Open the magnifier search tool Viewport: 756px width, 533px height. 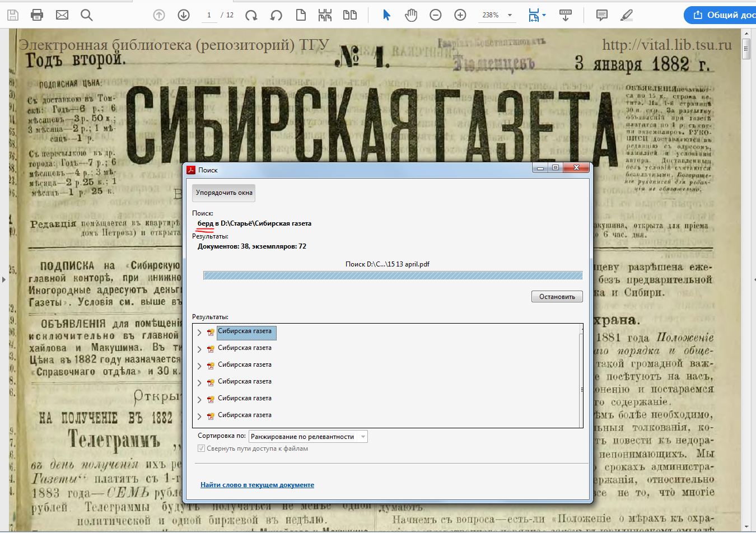87,15
